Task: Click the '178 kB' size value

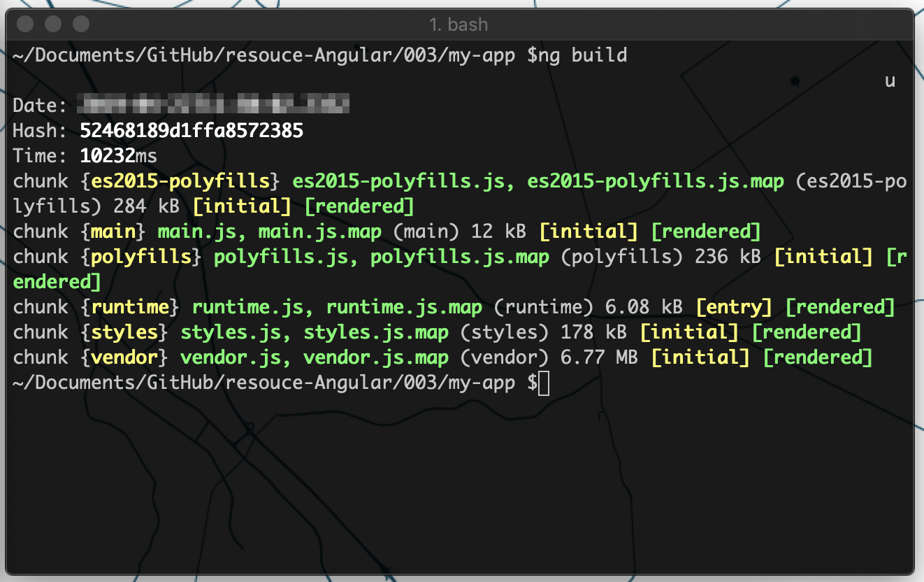Action: 594,332
